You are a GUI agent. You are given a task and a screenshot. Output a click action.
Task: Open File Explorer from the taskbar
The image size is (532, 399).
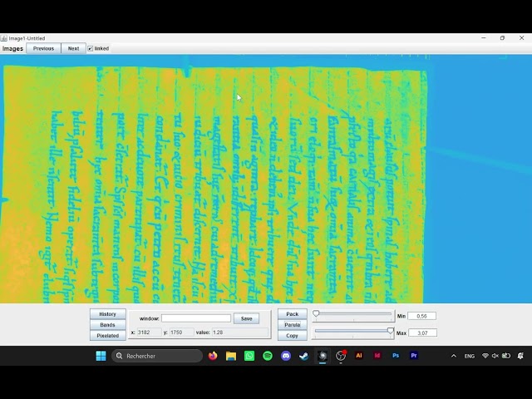coord(231,356)
